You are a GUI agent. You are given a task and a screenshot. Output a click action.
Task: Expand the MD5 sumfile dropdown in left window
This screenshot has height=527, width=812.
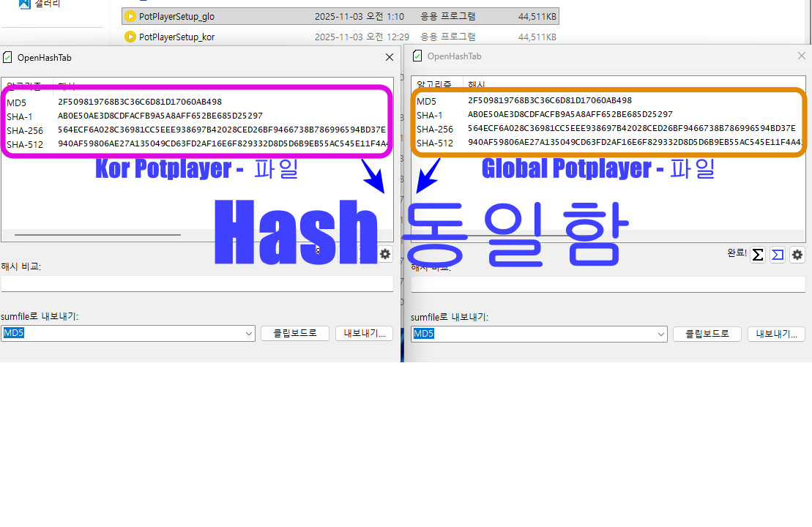pos(249,334)
